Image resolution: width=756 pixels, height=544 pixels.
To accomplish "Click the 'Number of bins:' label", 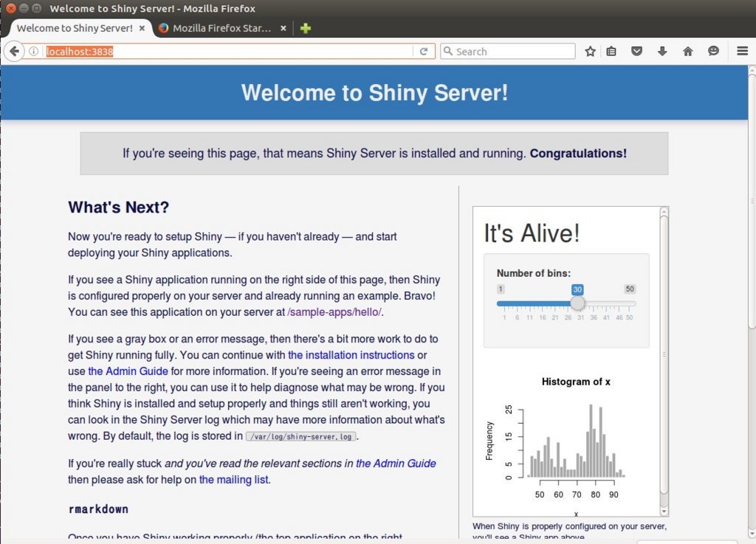I will 534,273.
